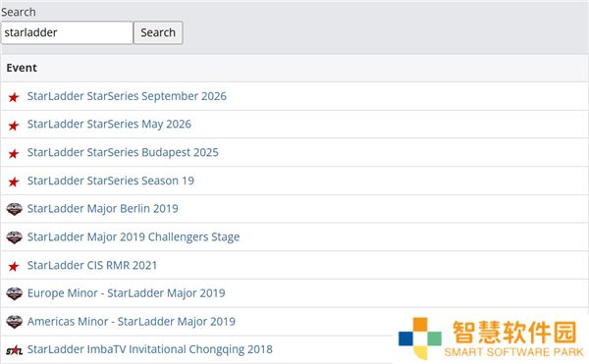The width and height of the screenshot is (589, 364).
Task: Click the Major logo next to Americas Minor event
Action: pos(15,322)
